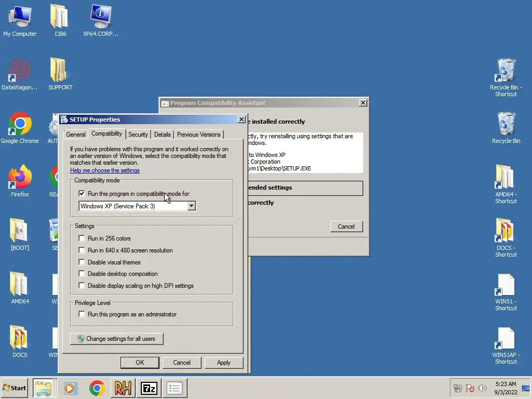Click the taskbar clock showing 5:23 AM
Image resolution: width=532 pixels, height=399 pixels.
(506, 388)
